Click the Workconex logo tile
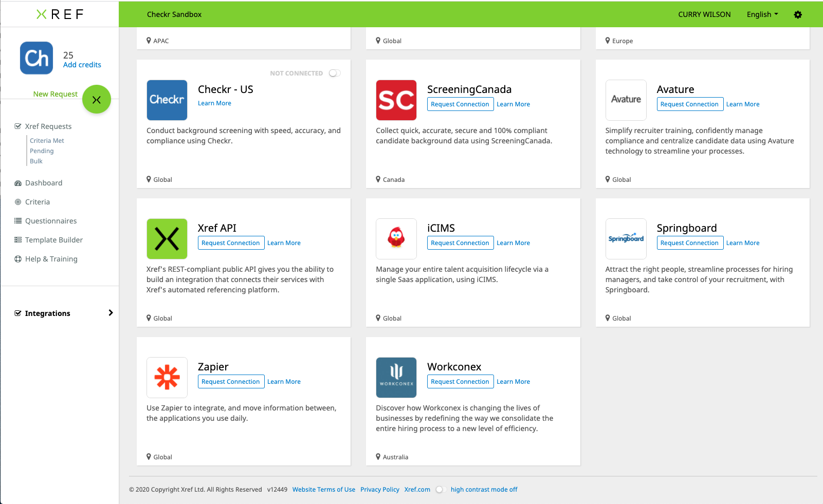Screen dimensions: 823x504 pyautogui.click(x=396, y=378)
